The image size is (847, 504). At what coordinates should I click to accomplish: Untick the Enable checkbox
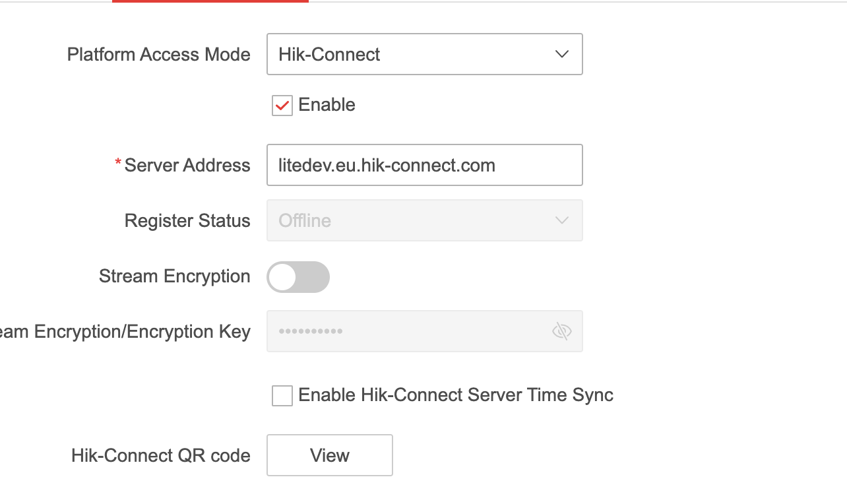(x=282, y=106)
